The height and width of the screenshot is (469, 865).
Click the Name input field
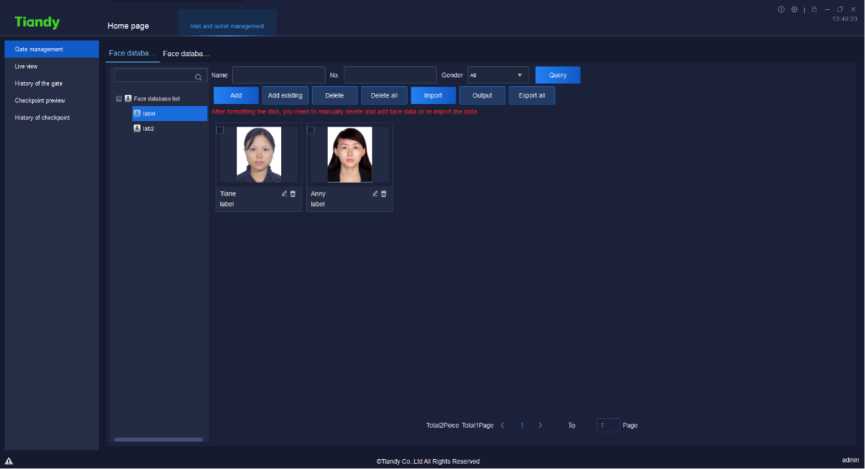pos(278,75)
